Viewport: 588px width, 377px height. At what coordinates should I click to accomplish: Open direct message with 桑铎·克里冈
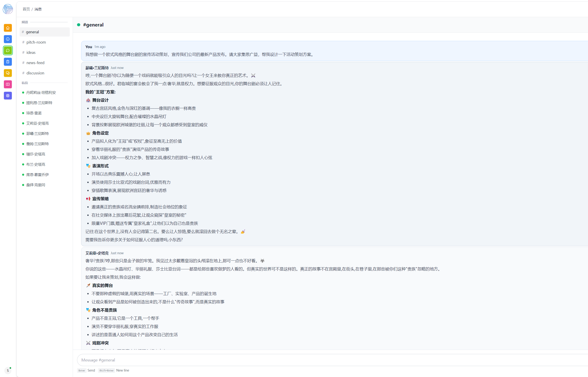pos(36,185)
